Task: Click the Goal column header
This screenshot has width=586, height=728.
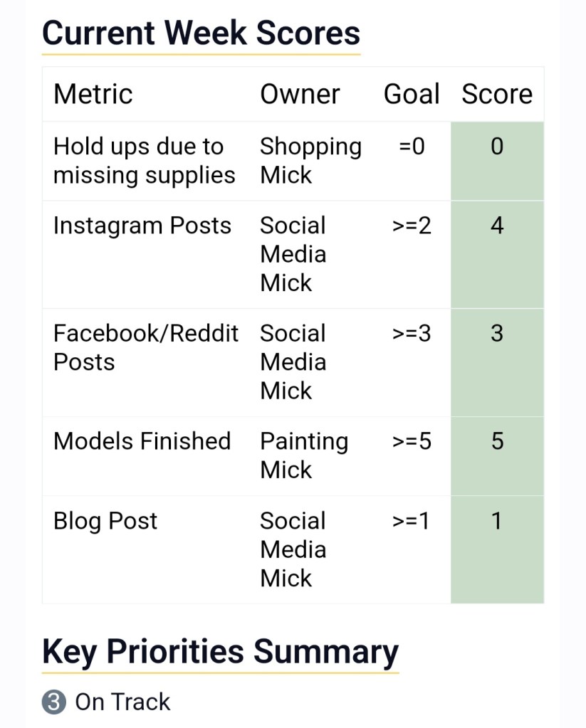Action: (x=412, y=94)
